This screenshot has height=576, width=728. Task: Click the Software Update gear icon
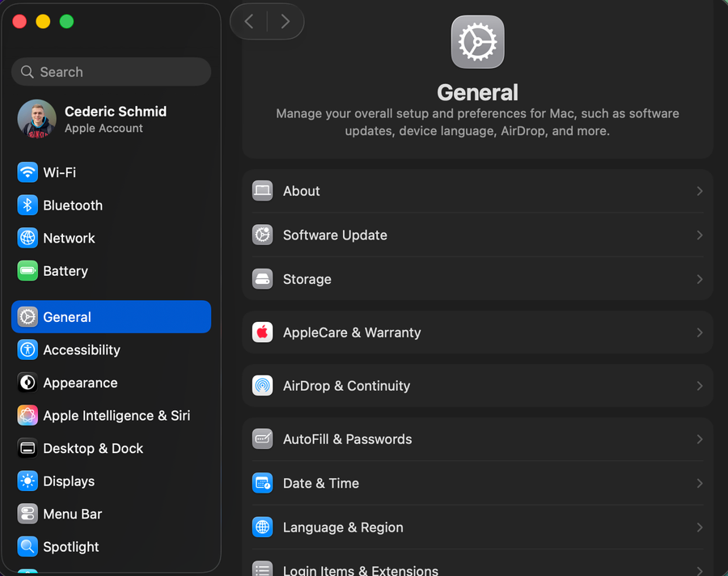click(262, 235)
